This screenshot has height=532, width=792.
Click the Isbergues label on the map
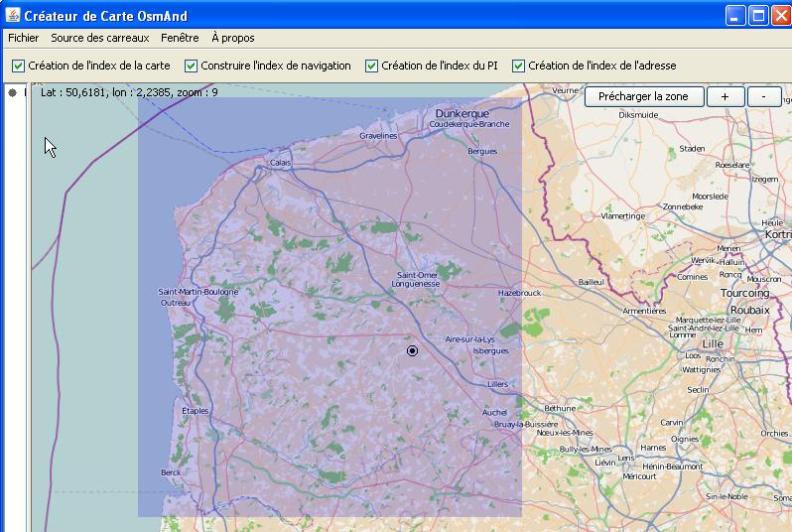[x=490, y=350]
